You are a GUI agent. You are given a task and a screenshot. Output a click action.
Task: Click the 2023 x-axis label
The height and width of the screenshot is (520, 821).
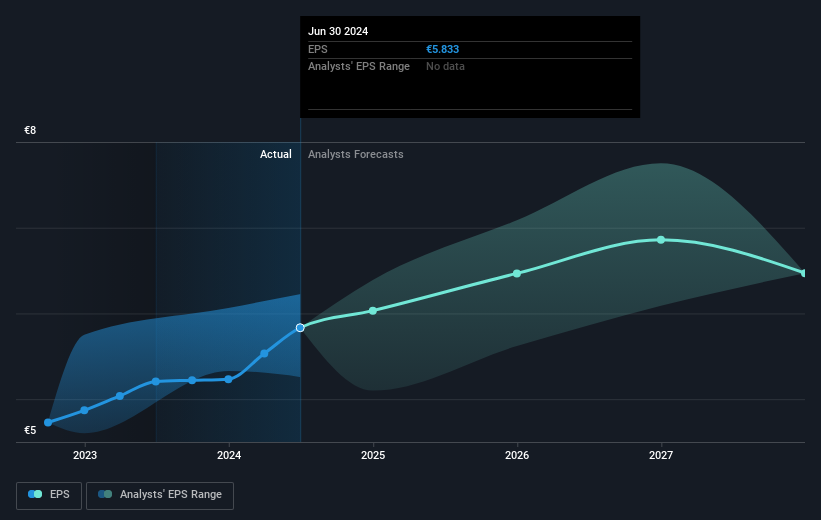tap(85, 455)
